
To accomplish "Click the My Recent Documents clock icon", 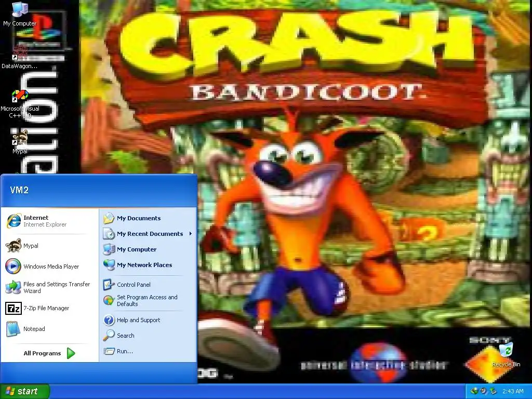I will [x=109, y=234].
